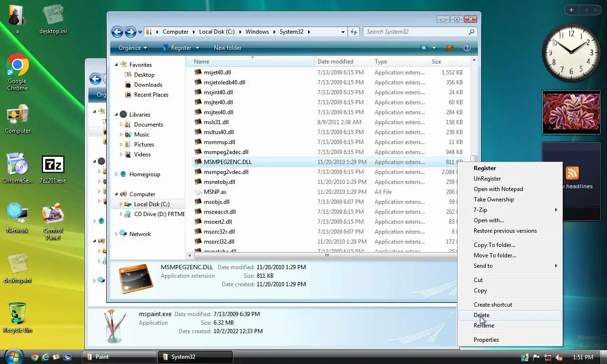
Task: Open the Organize dropdown menu
Action: [133, 48]
